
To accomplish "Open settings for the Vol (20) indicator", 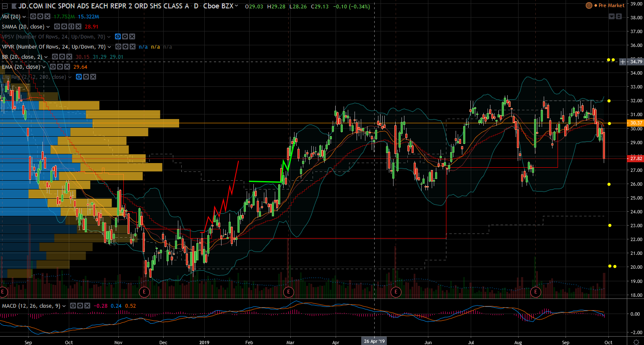I will (x=40, y=17).
